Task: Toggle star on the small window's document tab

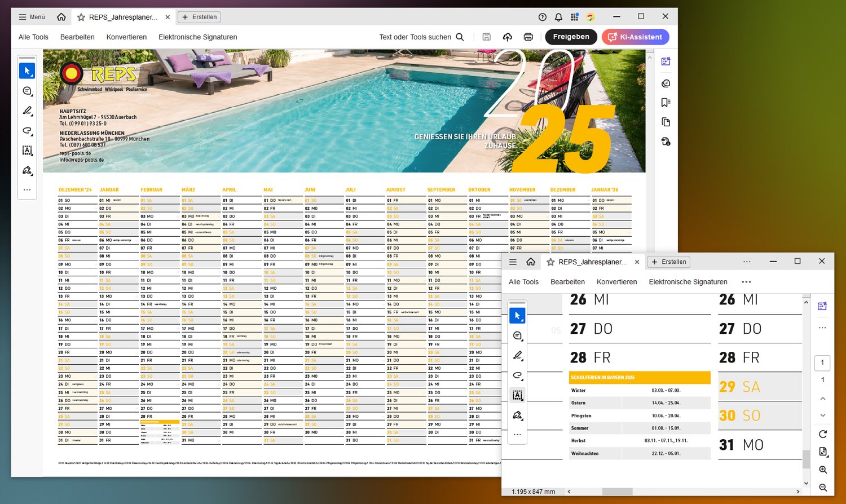Action: pos(550,262)
